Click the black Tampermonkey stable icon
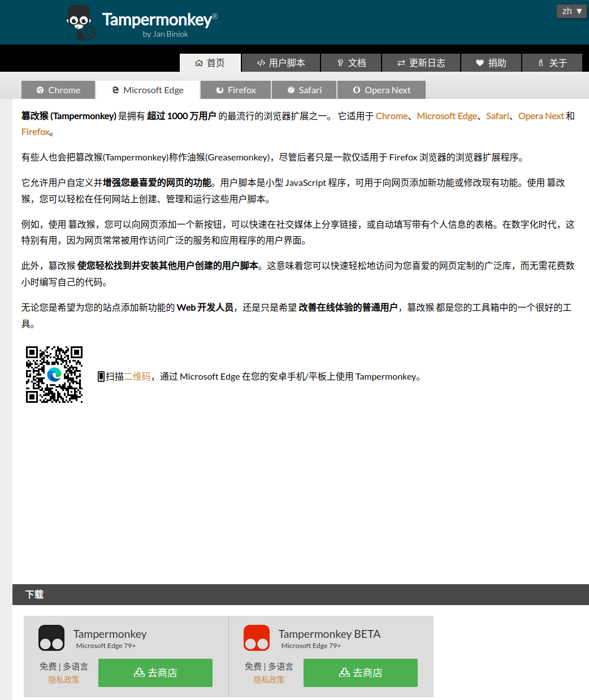Screen dimensions: 589x700 51,638
